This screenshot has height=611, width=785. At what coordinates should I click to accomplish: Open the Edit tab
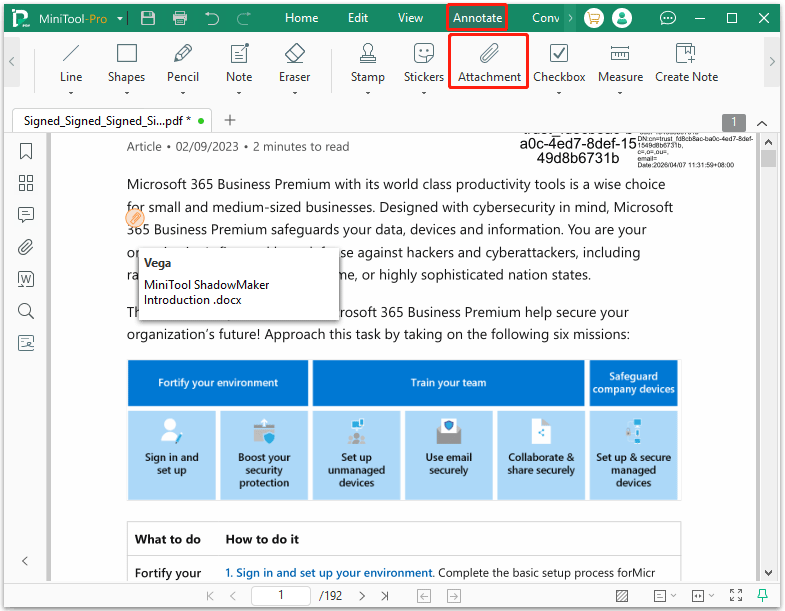(358, 18)
